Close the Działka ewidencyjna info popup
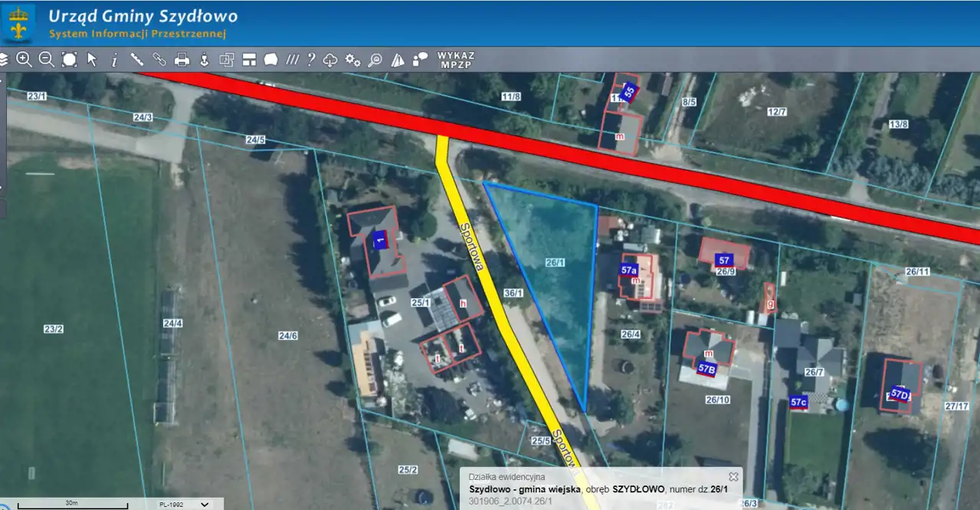Viewport: 980px width, 510px height. tap(733, 476)
